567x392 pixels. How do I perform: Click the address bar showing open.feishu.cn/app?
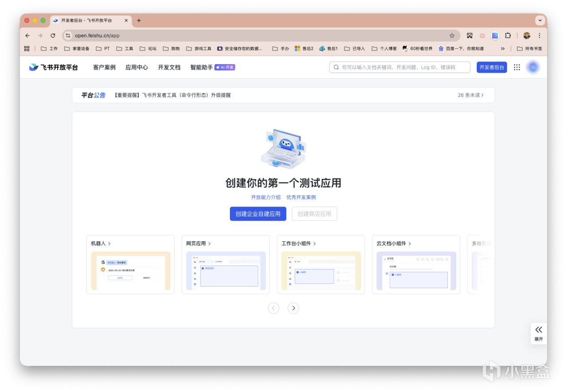pos(261,35)
